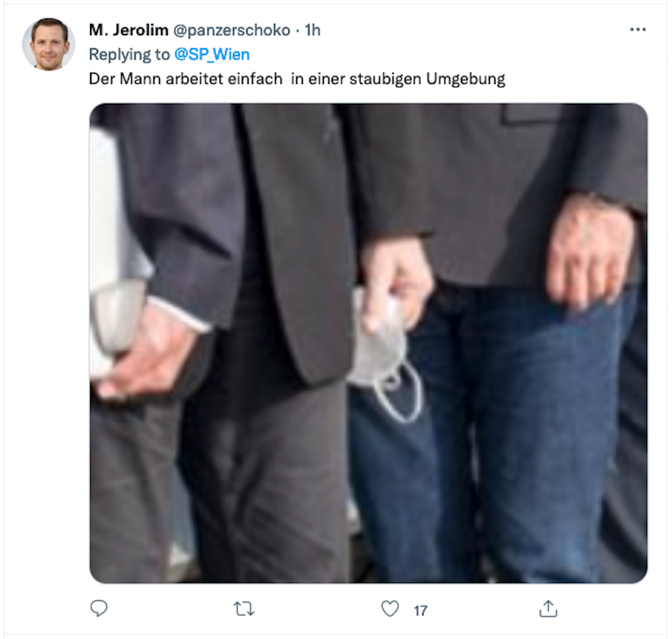Viewport: 672px width, 639px height.
Task: Click the "Replying to" label
Action: pyautogui.click(x=129, y=54)
